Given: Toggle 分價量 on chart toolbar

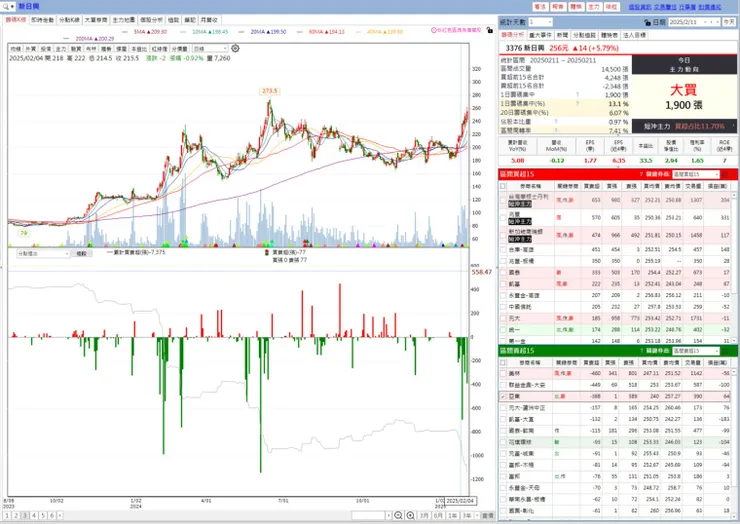Looking at the screenshot, I should click(180, 49).
